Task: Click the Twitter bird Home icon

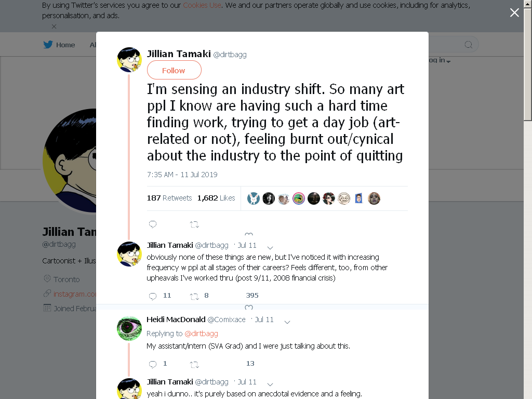Action: tap(48, 45)
